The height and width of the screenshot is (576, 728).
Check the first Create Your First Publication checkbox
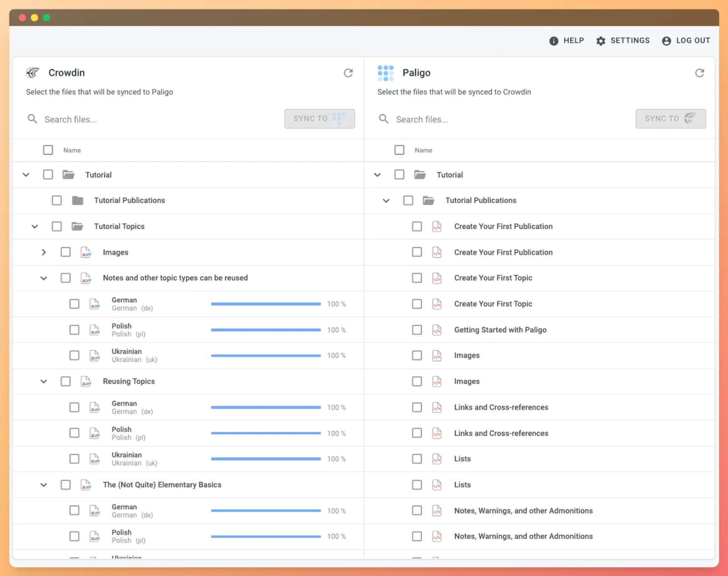click(x=417, y=227)
